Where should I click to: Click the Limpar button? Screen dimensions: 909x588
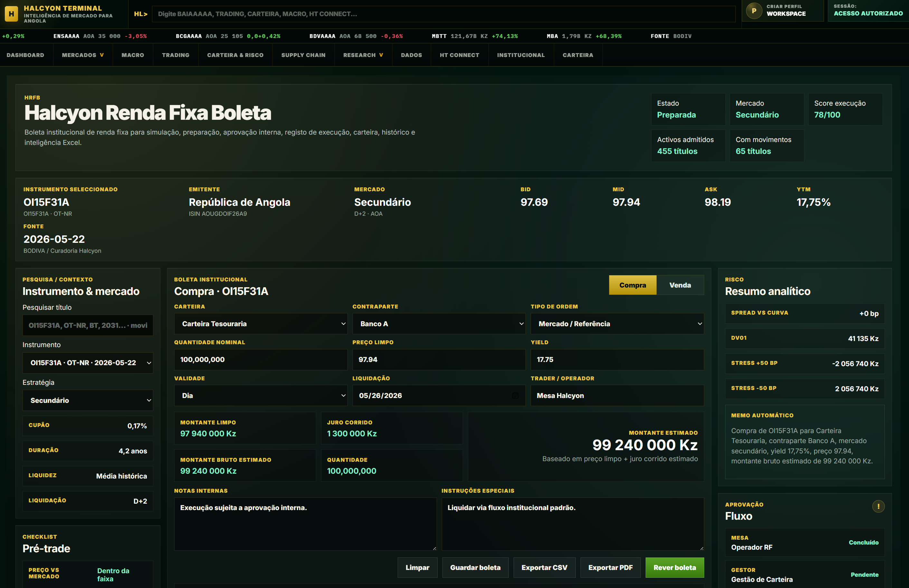417,567
